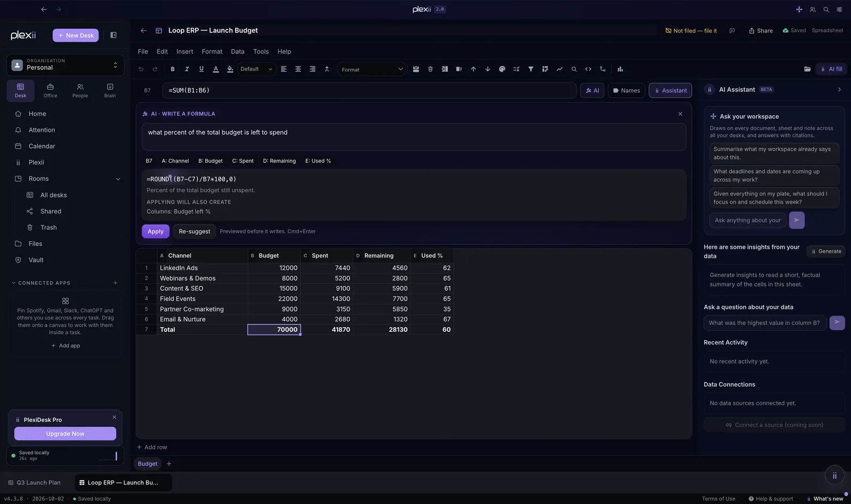Screen dimensions: 851x504
Task: Switch to the Q3 Launch Plan tab
Action: 35,483
